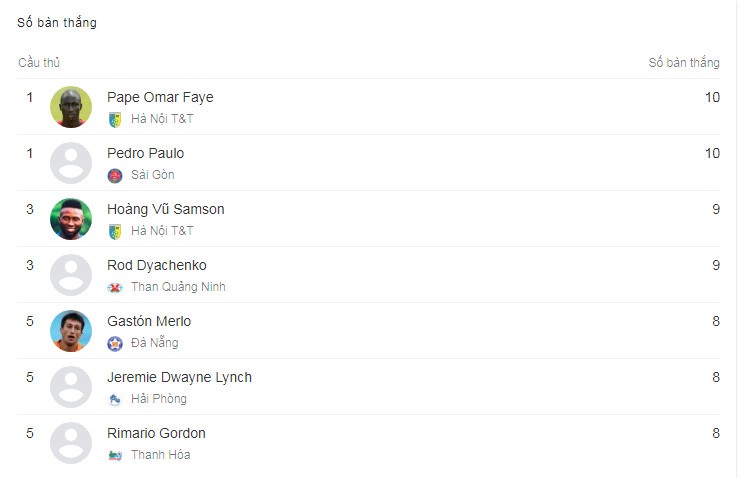
Task: Click Hoàng Vũ Samson's profile photo
Action: [71, 219]
